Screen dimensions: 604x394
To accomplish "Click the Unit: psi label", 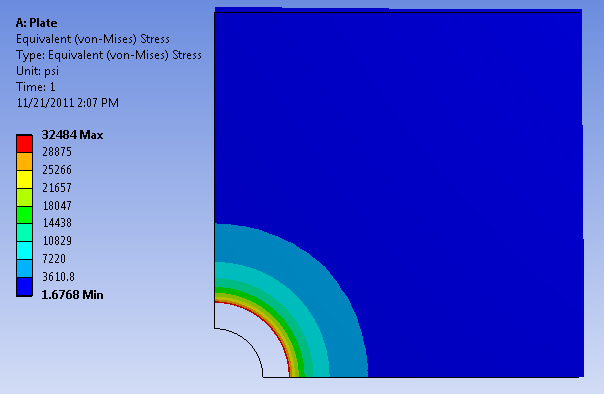I will tap(37, 71).
